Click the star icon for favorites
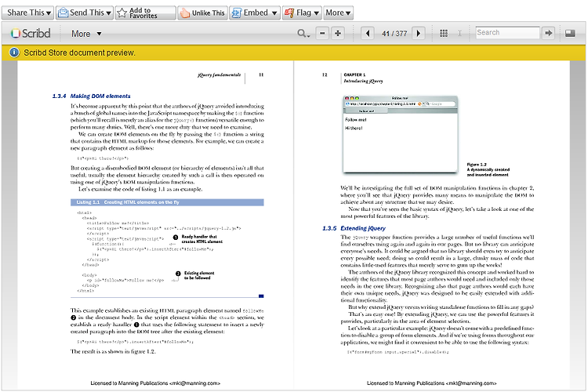Image resolution: width=588 pixels, height=392 pixels. click(122, 13)
